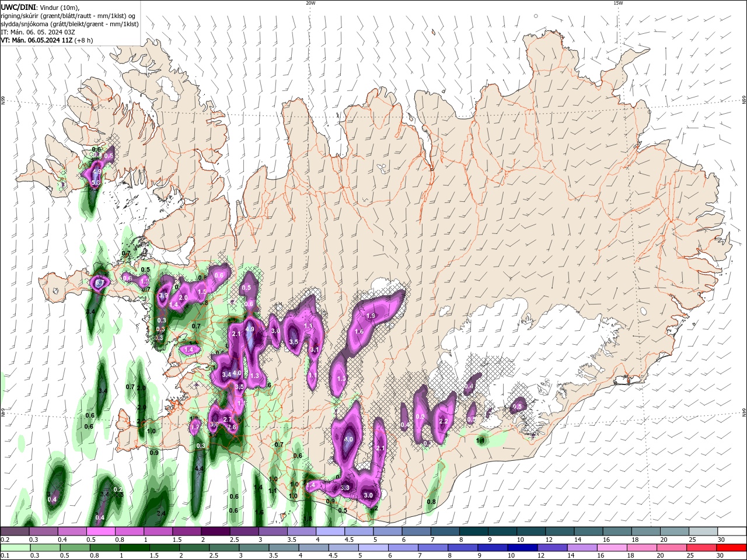
Task: Select the VT: Mán. 06.05.2024 11Z line
Action: pos(37,40)
